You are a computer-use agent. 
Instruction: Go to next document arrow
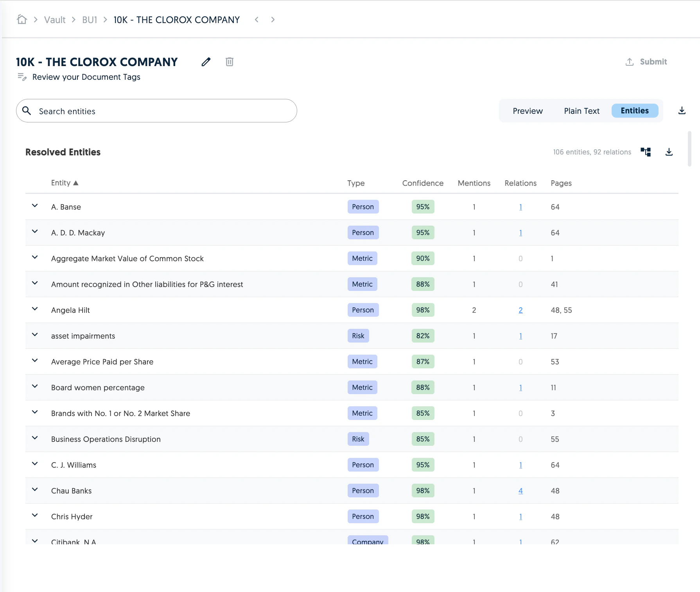coord(273,20)
